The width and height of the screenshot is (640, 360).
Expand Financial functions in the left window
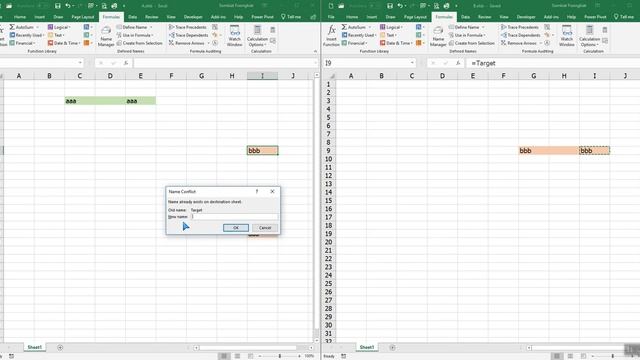coord(22,43)
